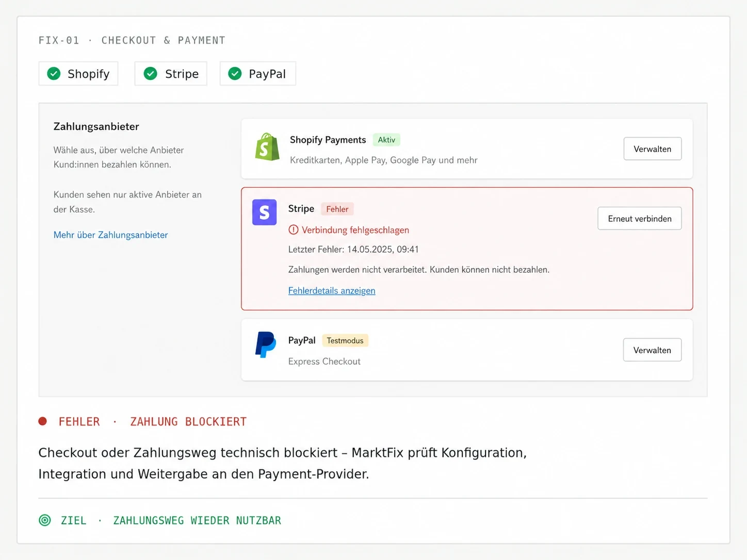Screen dimensions: 747x560
Task: Click the green checkmark in the Shopify chip
Action: pyautogui.click(x=54, y=74)
